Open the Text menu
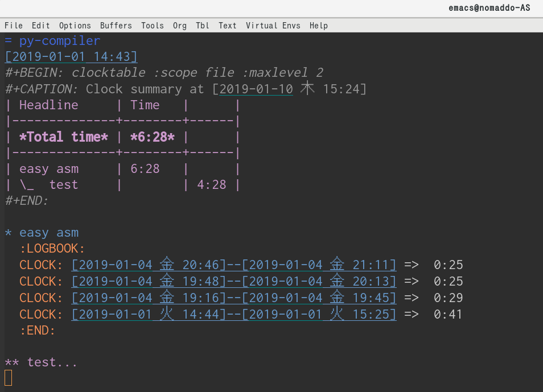The width and height of the screenshot is (543, 392). [x=227, y=25]
